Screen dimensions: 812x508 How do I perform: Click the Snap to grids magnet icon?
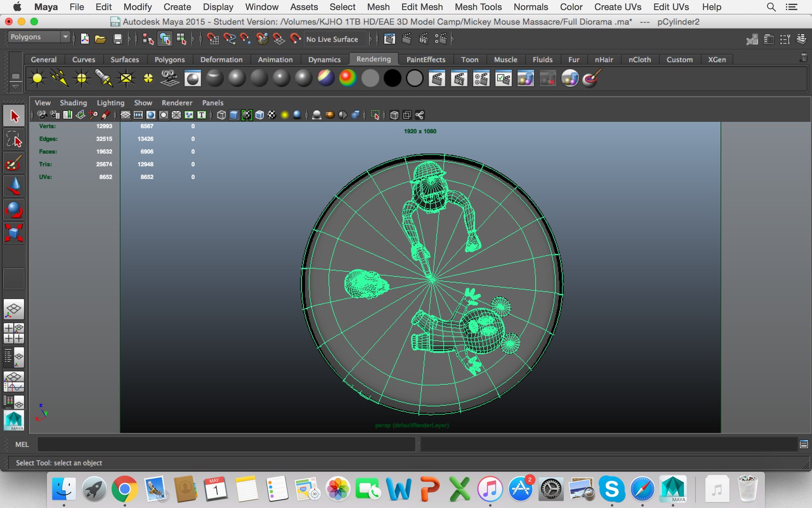(213, 39)
